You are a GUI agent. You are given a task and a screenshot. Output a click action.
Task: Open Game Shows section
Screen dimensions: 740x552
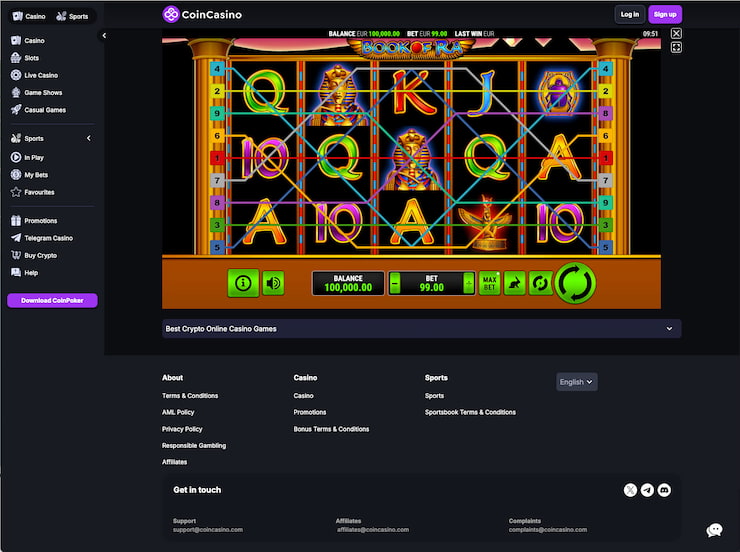pyautogui.click(x=36, y=92)
